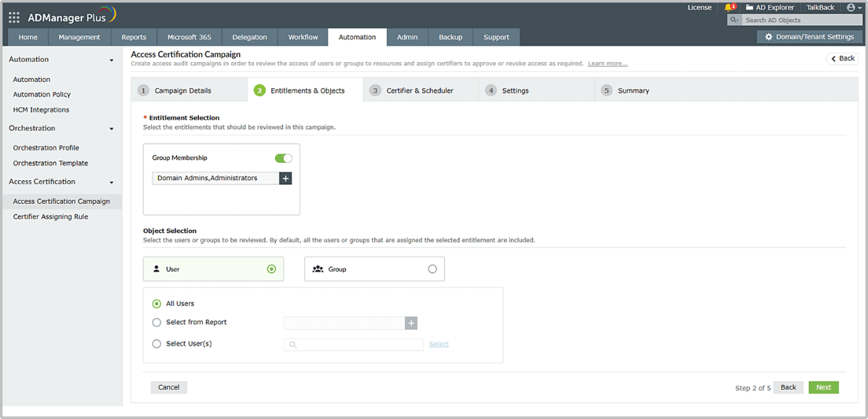Open the Learn more link

608,64
